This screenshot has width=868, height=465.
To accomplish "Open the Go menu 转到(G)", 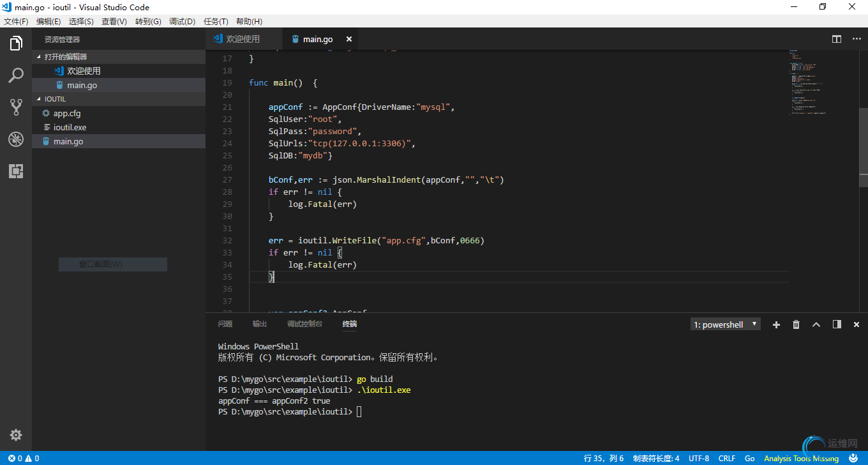I will 148,21.
